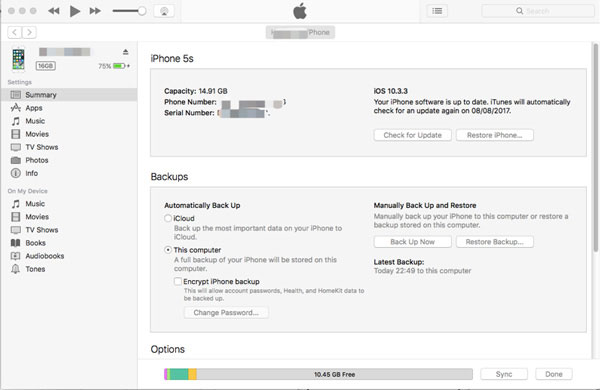
Task: Click the Check for Update button
Action: coord(412,135)
